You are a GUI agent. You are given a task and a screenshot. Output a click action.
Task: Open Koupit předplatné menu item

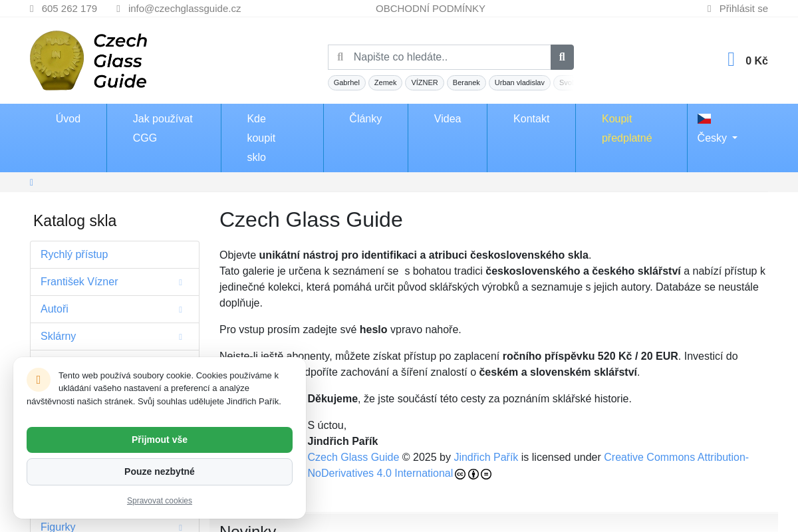tap(631, 128)
